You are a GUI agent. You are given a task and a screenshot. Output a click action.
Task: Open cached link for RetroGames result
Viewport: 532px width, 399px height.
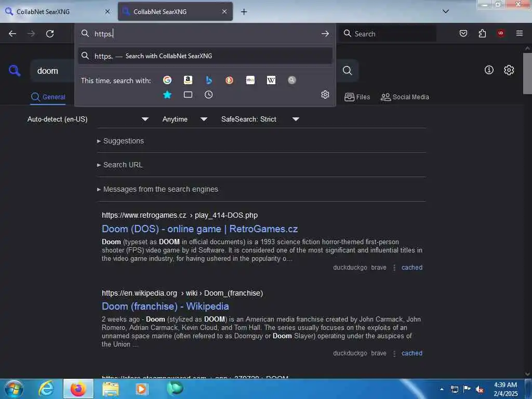pos(412,268)
